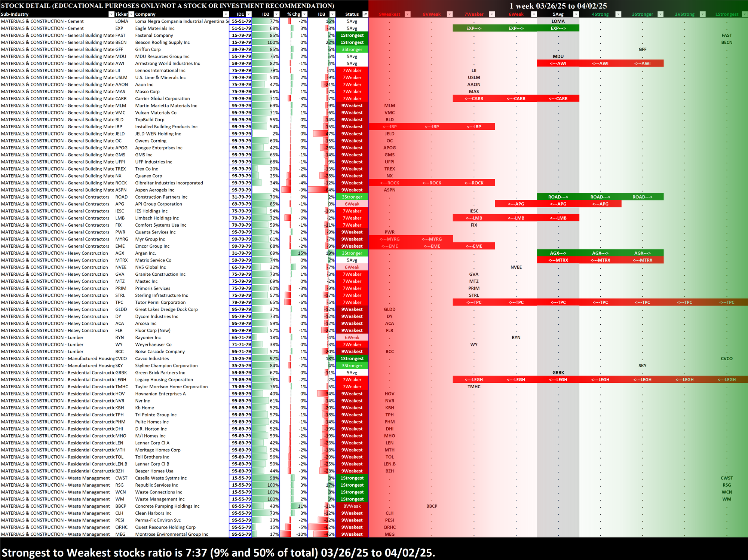Select the ID1 cell for Waste Management Inc
Viewport: 748px width, 560px height.
(240, 499)
